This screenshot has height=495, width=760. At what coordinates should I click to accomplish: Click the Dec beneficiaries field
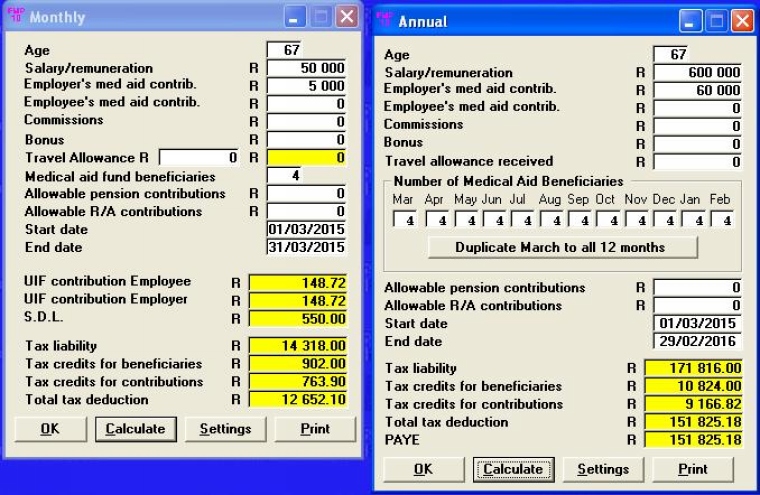[x=665, y=220]
